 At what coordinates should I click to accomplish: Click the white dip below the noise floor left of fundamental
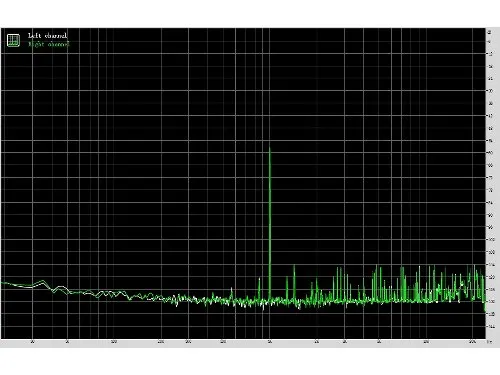tap(263, 307)
